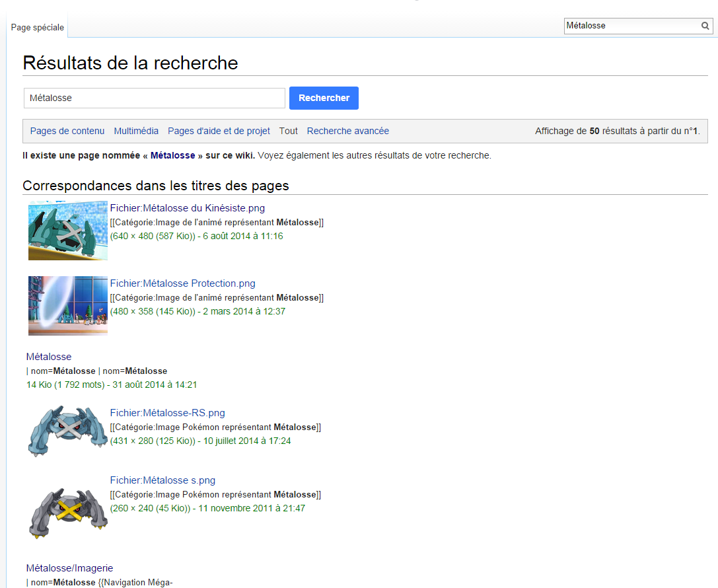Open the Fichier:Métalosse du Kinésiste.png link
Screen dimensions: 718x588
tap(187, 208)
